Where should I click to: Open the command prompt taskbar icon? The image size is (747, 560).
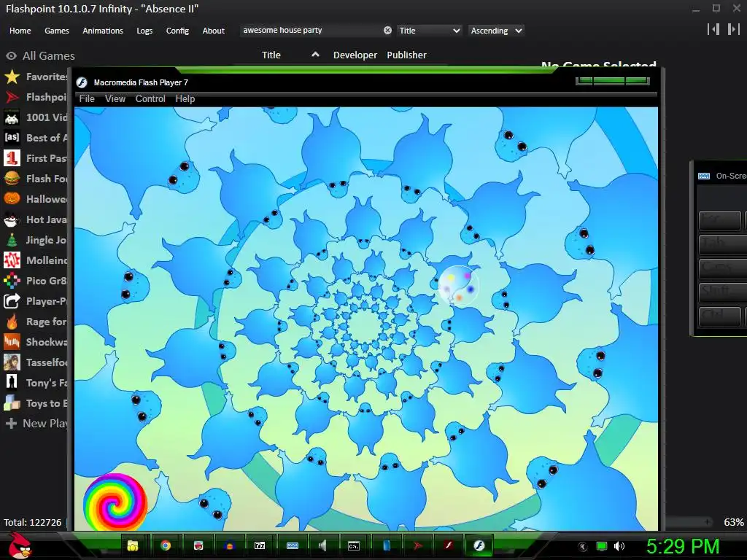[x=354, y=545]
